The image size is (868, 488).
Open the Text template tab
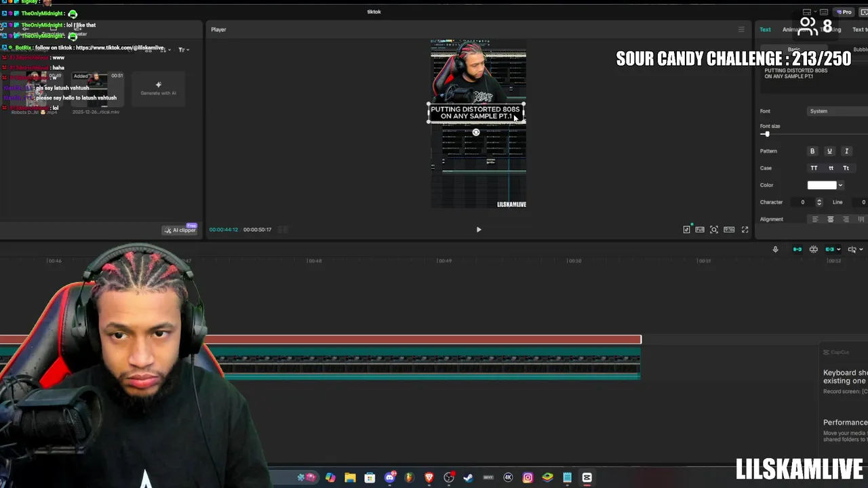(x=859, y=30)
